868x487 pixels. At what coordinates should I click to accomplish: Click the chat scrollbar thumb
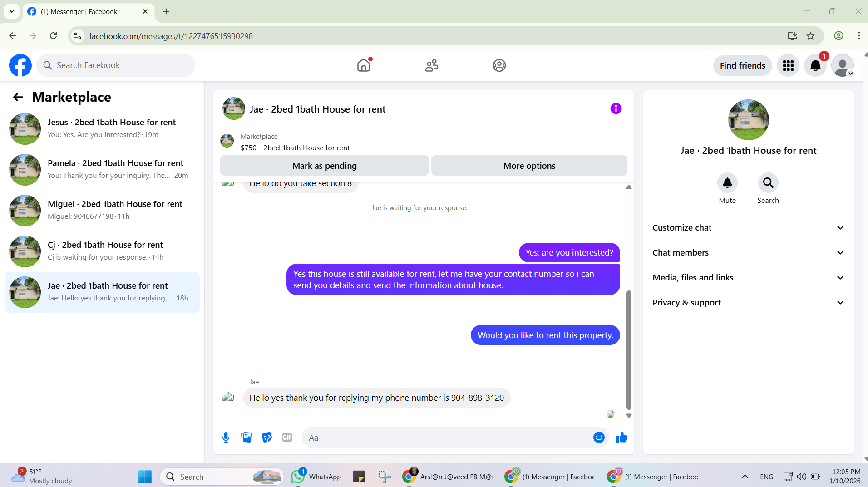click(x=629, y=350)
